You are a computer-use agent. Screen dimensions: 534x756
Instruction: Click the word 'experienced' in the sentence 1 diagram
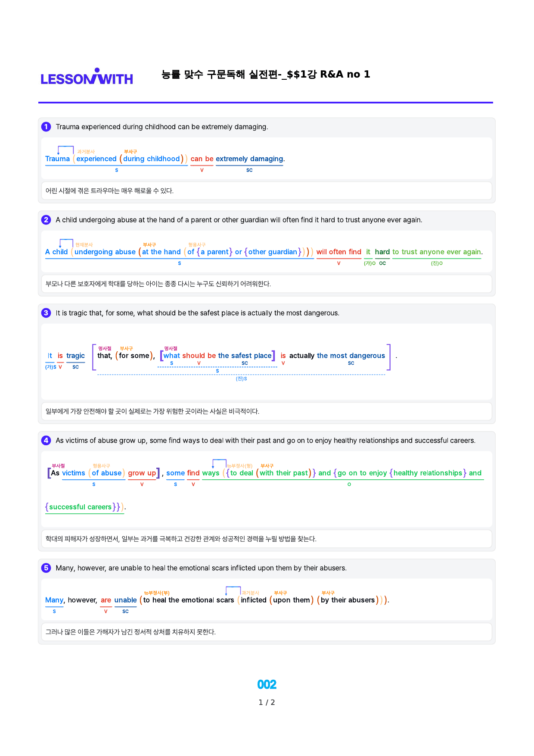pos(96,159)
